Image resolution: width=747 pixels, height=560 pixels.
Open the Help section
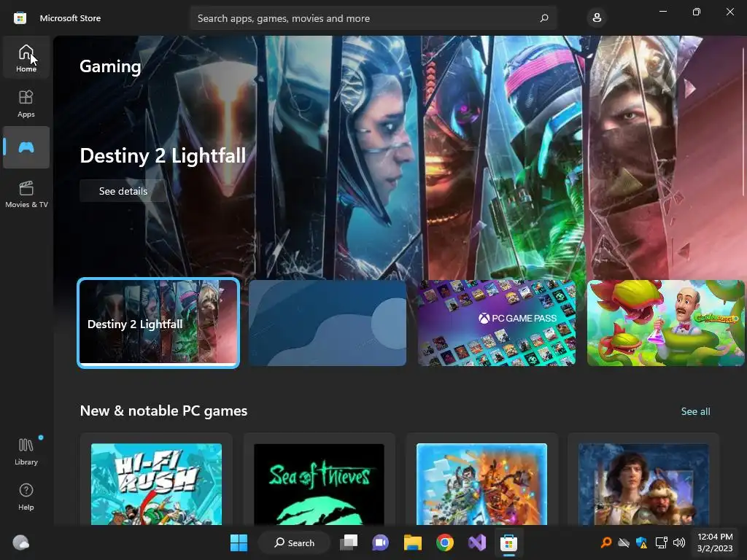[26, 496]
